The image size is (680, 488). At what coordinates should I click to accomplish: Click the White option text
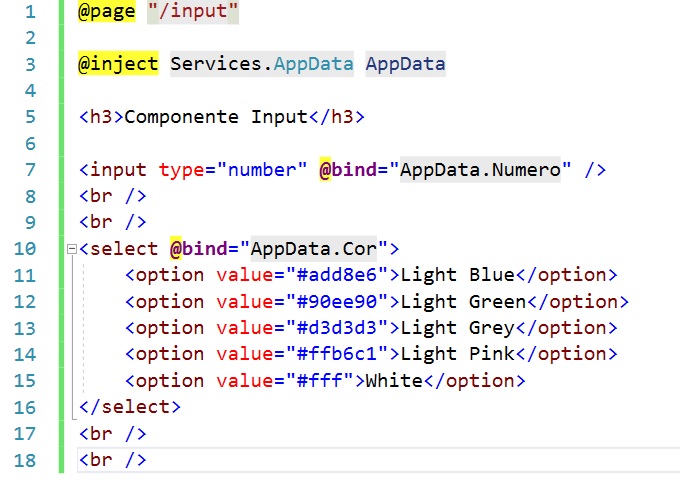click(x=395, y=381)
